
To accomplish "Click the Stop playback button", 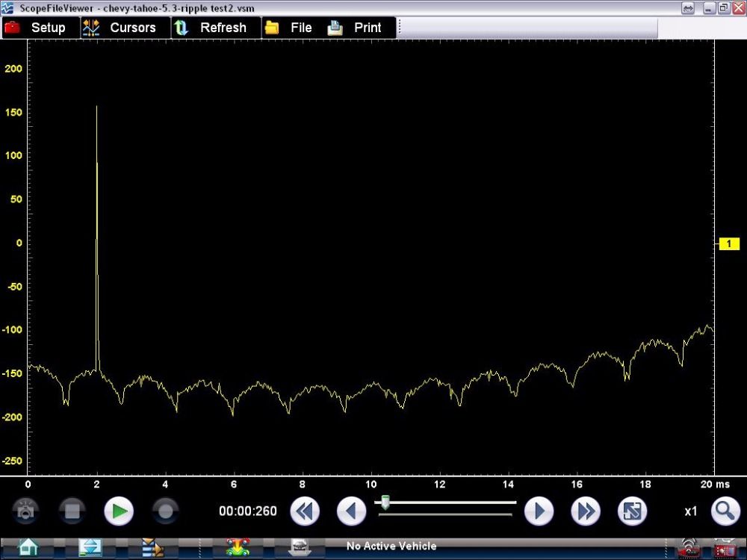I will [72, 511].
